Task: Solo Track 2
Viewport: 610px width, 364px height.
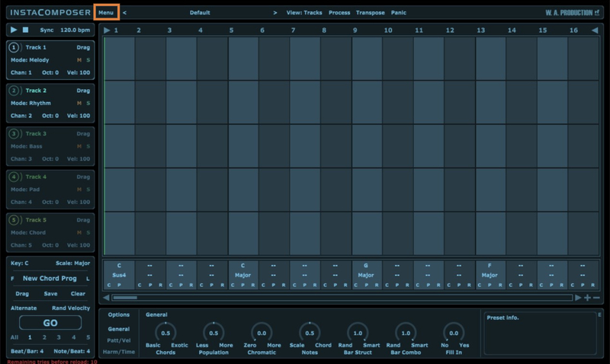Action: pyautogui.click(x=87, y=103)
